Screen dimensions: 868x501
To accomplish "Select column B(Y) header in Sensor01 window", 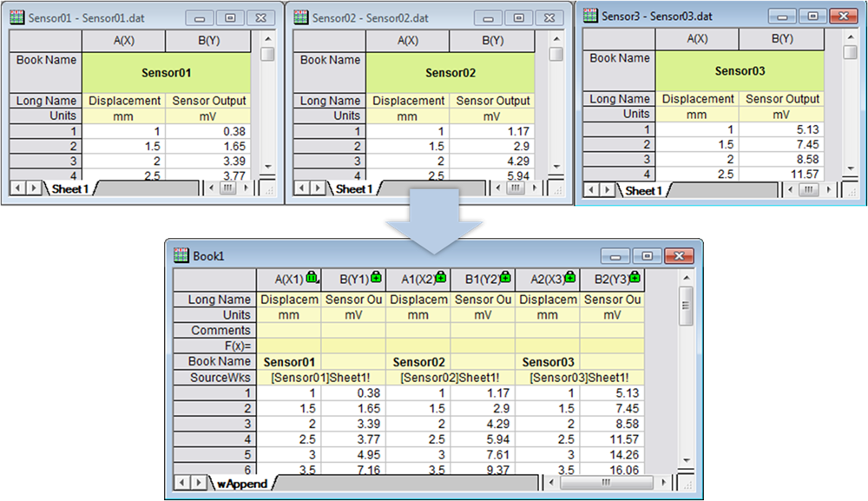I will point(208,41).
